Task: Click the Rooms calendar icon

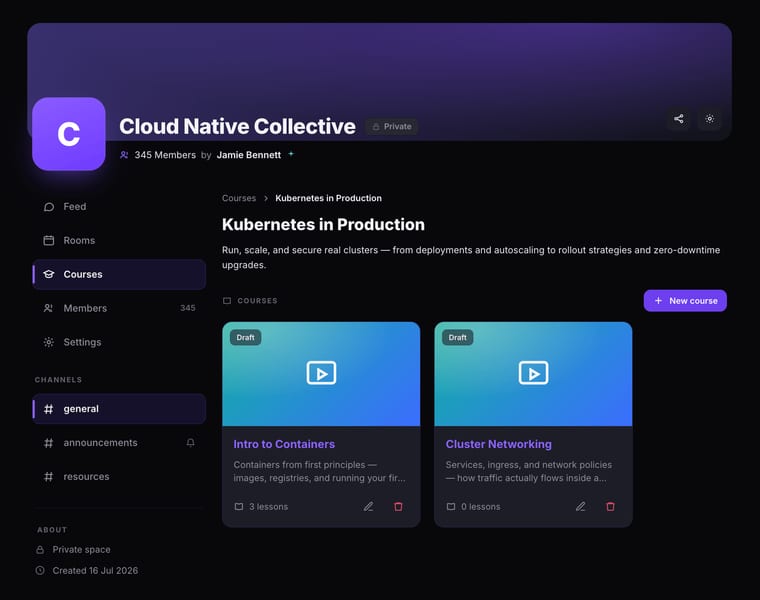Action: (x=49, y=240)
